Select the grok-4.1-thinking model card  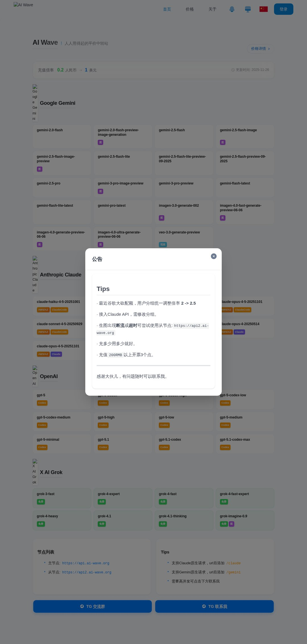click(x=184, y=520)
